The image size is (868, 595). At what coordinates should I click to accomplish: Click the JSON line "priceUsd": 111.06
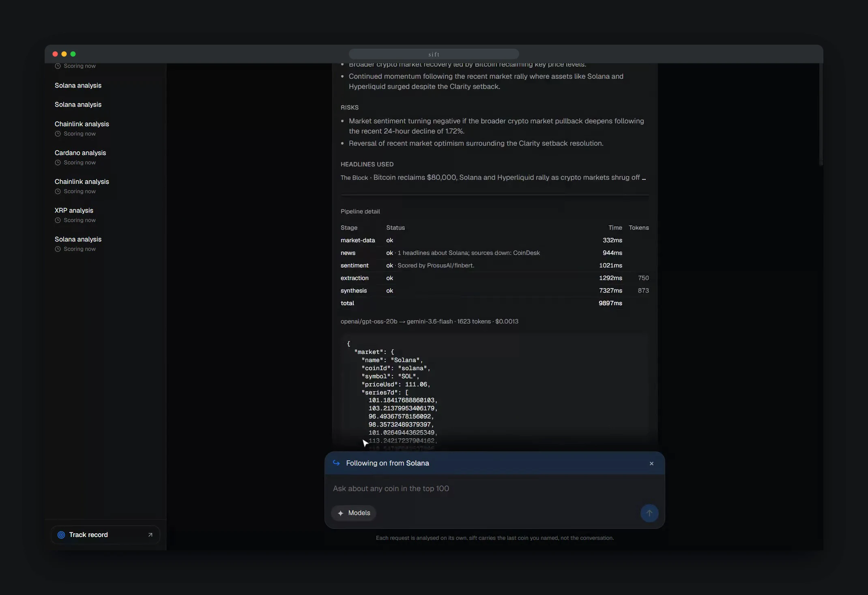[396, 384]
